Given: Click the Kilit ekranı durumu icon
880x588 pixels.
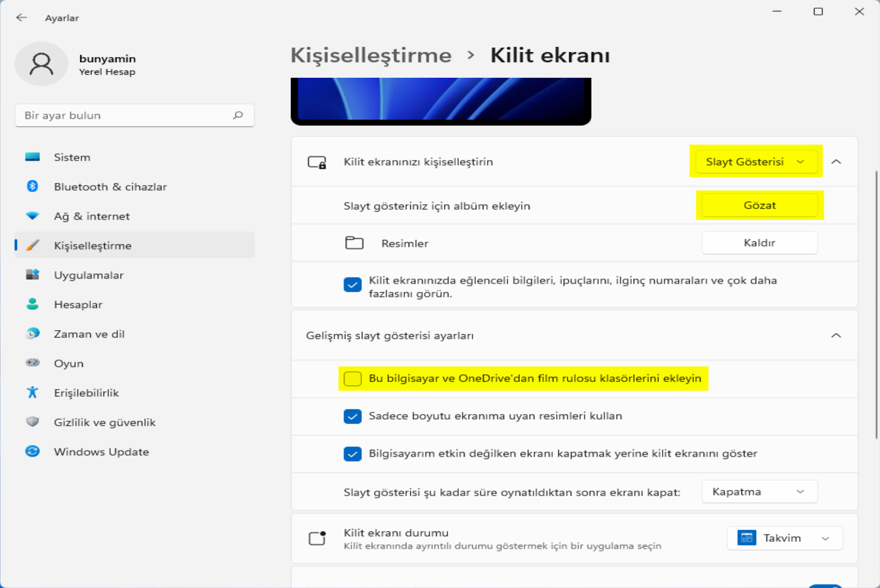Looking at the screenshot, I should (317, 538).
